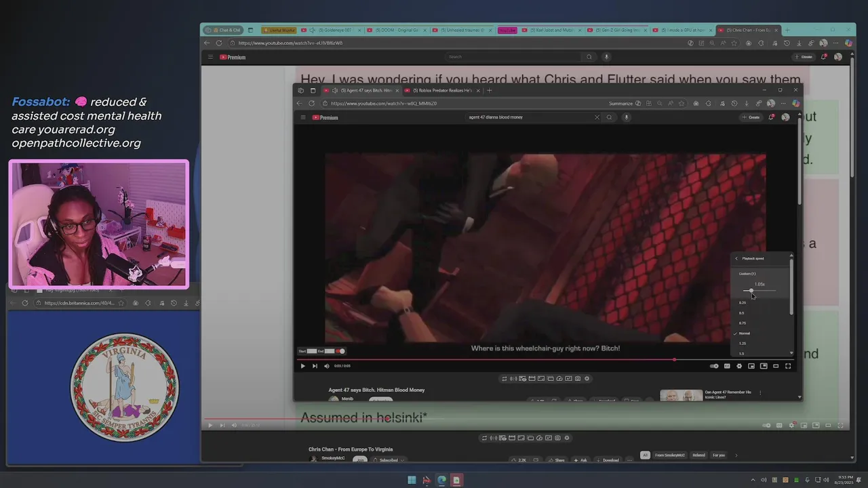The width and height of the screenshot is (868, 488).
Task: Reload the britannica.com page
Action: (25, 303)
